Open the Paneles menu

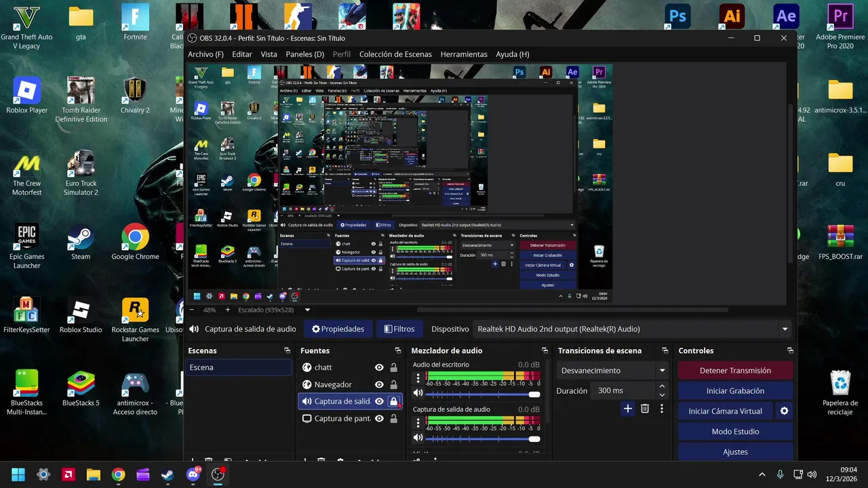(305, 54)
